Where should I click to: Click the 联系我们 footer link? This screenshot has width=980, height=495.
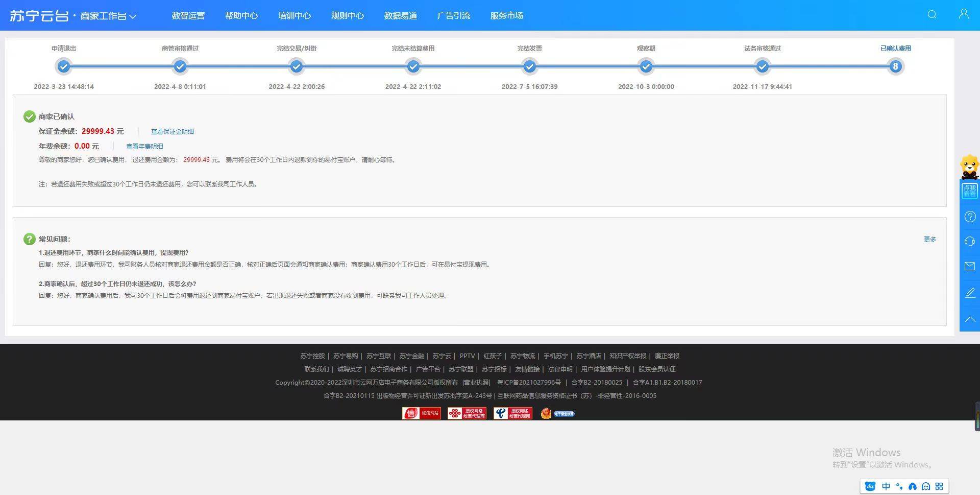(x=316, y=369)
